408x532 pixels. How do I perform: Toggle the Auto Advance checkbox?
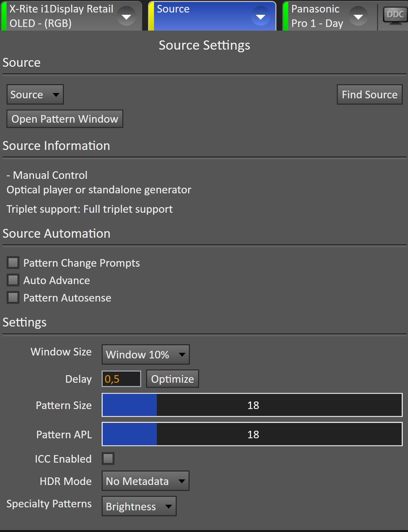pos(13,280)
